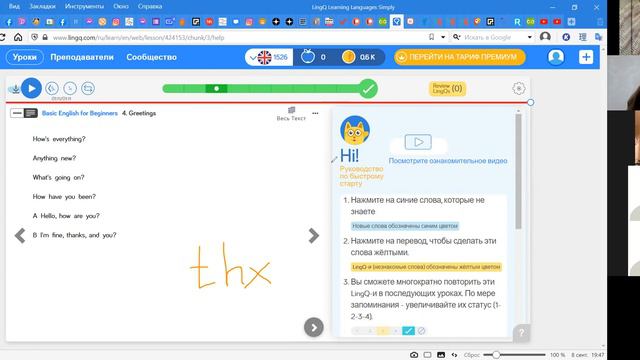
Task: Click sentence What's going on?
Action: point(58,178)
